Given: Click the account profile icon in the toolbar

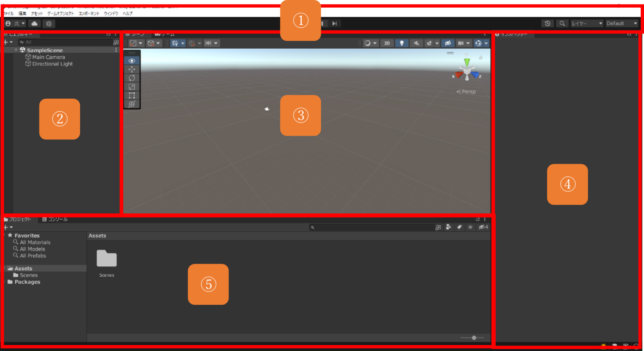Looking at the screenshot, I should (8, 23).
